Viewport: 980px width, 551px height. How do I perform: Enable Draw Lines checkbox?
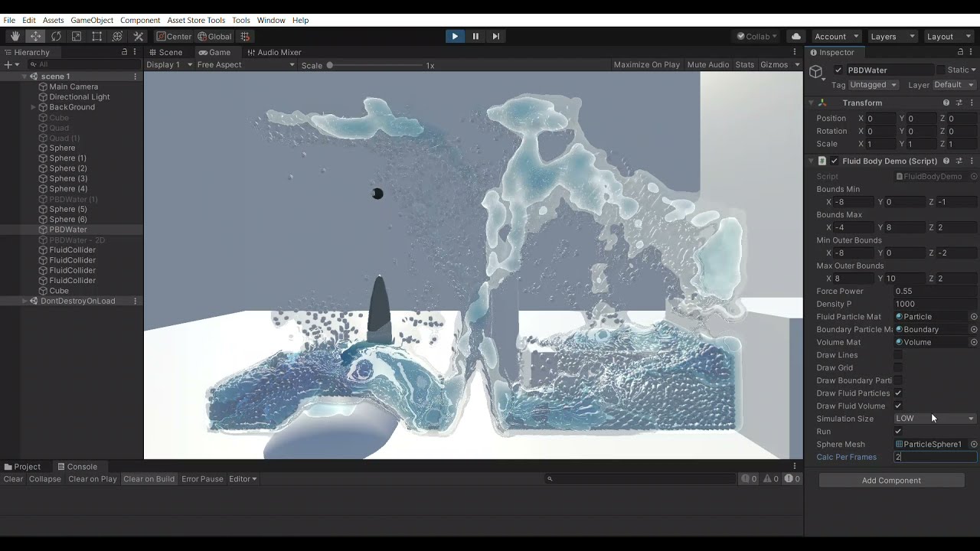point(898,355)
